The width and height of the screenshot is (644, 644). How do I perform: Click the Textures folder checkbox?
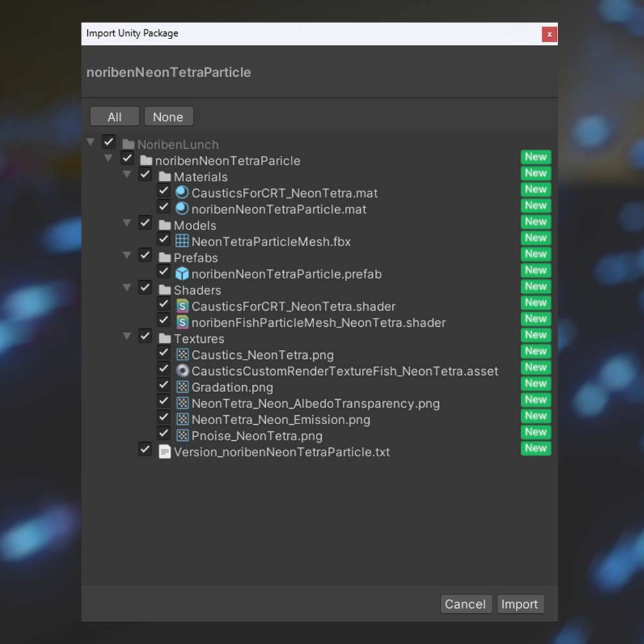point(145,336)
